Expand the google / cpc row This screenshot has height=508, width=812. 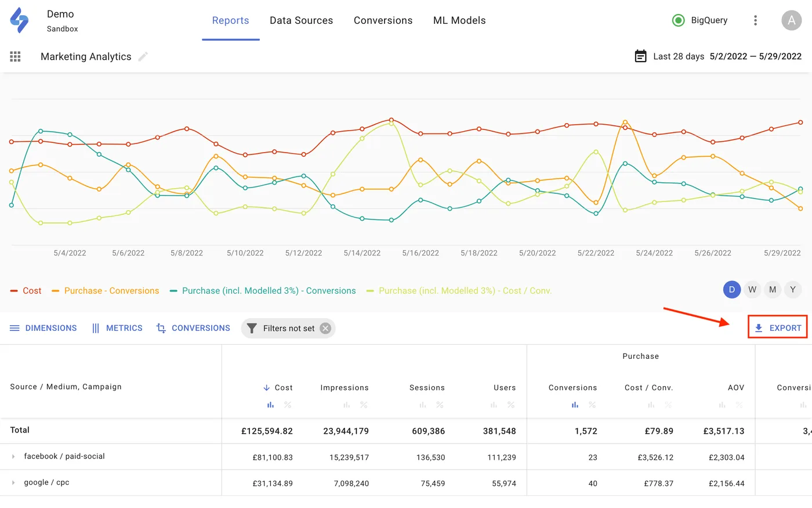(13, 482)
